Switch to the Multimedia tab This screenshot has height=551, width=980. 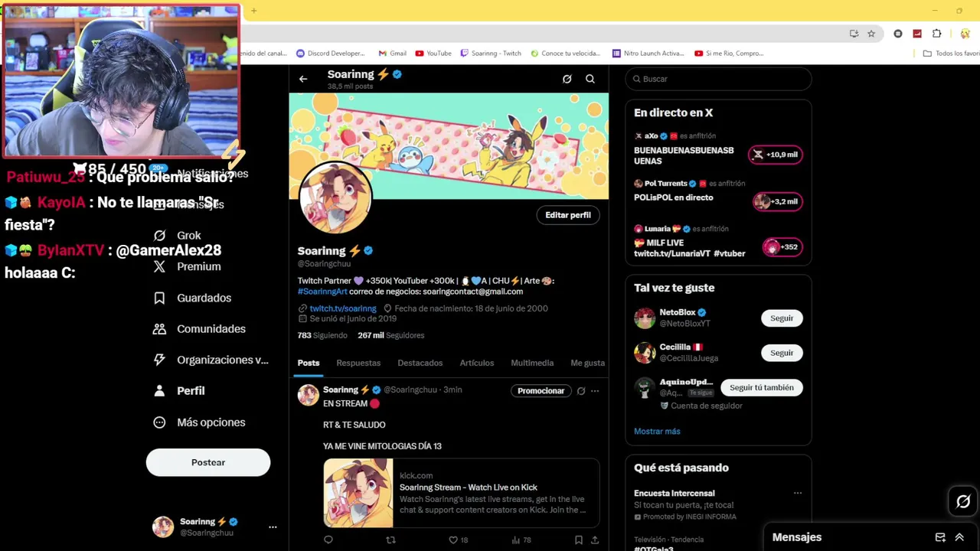click(532, 363)
